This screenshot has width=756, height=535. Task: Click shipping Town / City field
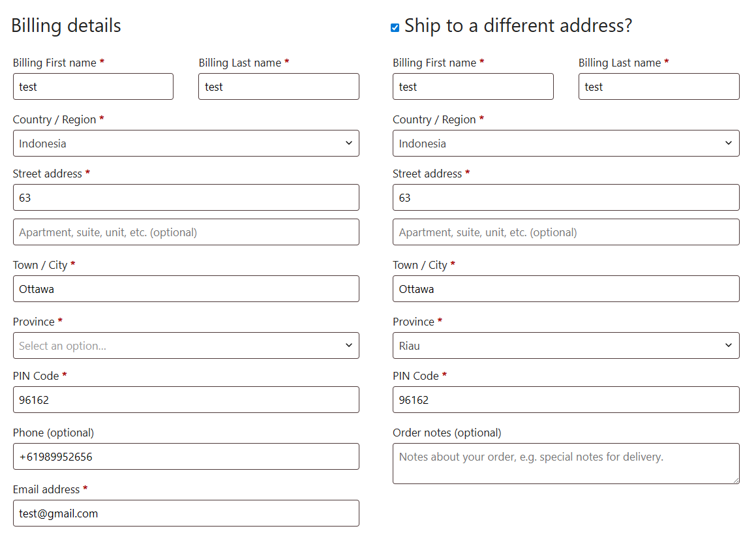[566, 289]
